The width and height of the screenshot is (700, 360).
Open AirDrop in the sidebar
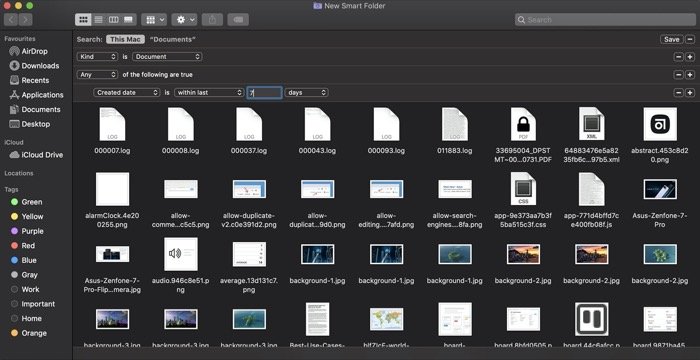click(29, 51)
